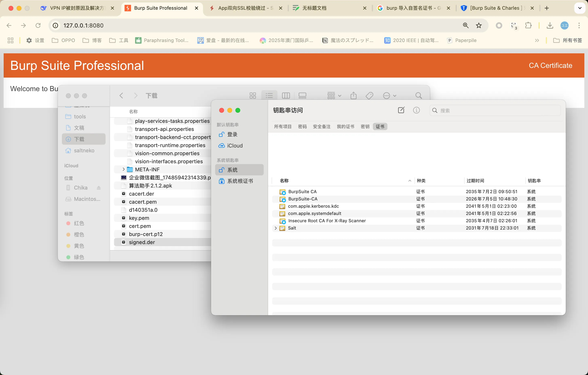This screenshot has width=588, height=375.
Task: Click the CA Certificate link on Burp page
Action: (x=550, y=65)
